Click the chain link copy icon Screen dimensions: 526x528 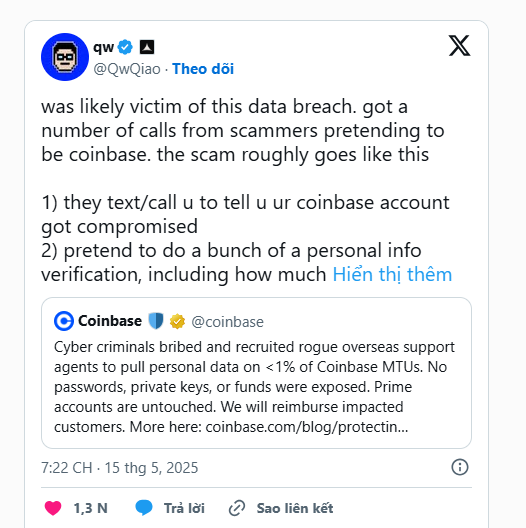point(237,508)
